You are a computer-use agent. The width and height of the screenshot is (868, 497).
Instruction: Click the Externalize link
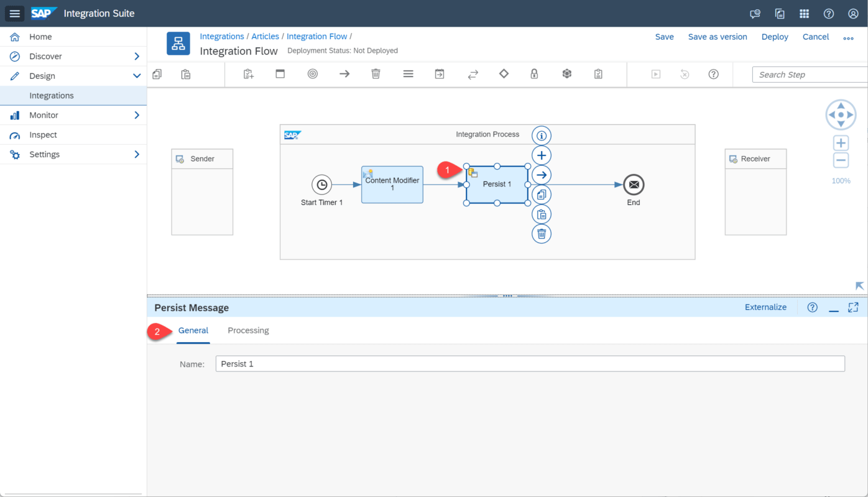(765, 307)
